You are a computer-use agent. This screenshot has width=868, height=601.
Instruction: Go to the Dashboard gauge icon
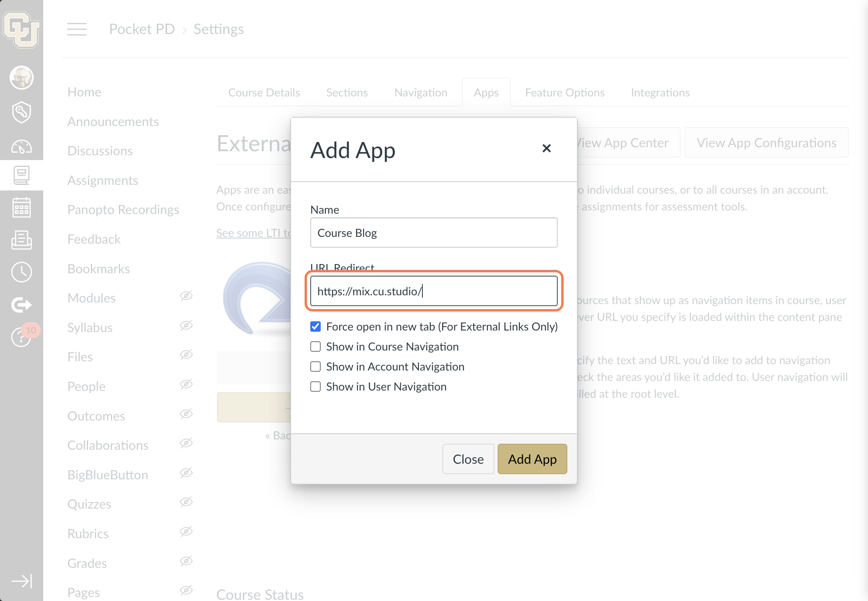point(22,147)
